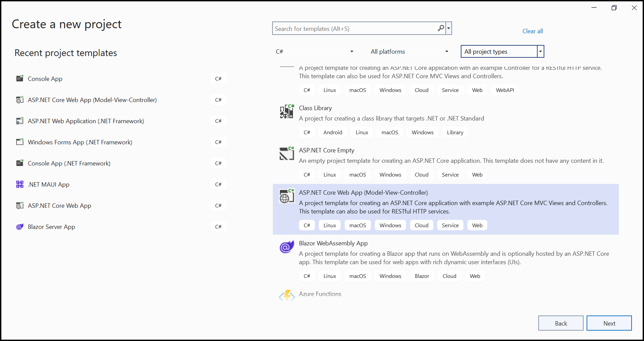Click the Class Library template icon
The width and height of the screenshot is (644, 341).
(287, 111)
